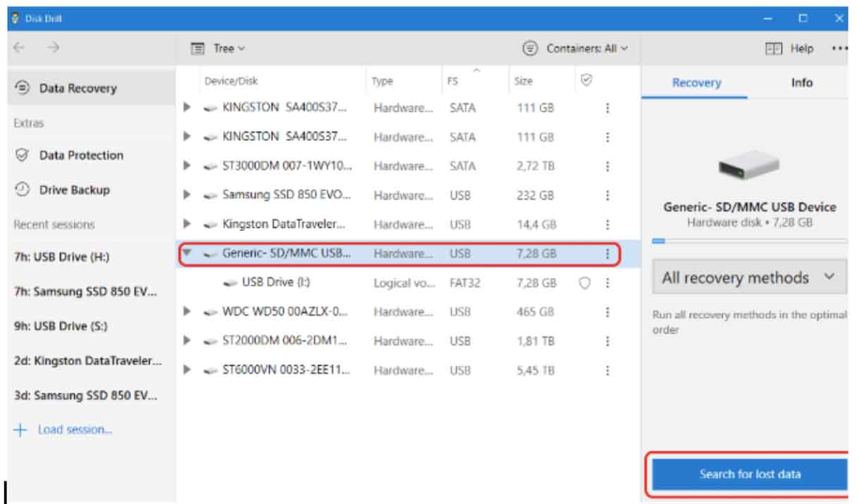This screenshot has width=859, height=504.
Task: Open three-dot menu for Samsung SSD 850 EVO
Action: (x=607, y=196)
